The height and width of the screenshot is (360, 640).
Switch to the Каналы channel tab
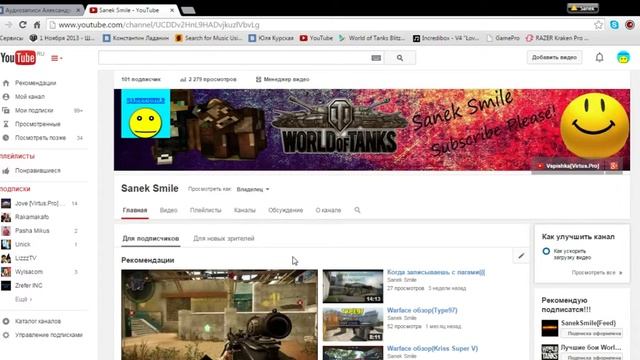(x=244, y=210)
